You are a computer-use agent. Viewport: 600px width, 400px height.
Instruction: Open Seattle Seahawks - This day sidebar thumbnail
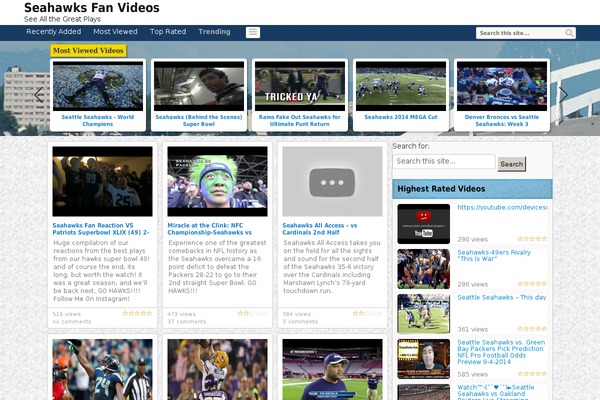pyautogui.click(x=424, y=314)
